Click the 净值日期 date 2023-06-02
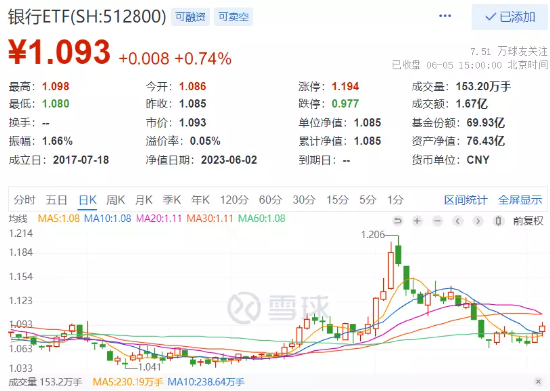Viewport: 550px width, 391px height. (229, 160)
